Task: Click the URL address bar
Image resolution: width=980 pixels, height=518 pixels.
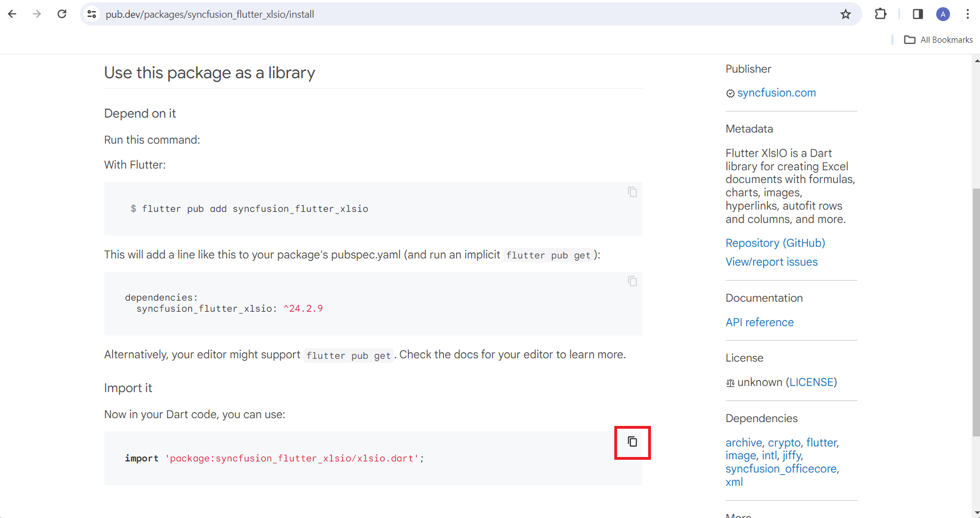Action: [x=444, y=14]
